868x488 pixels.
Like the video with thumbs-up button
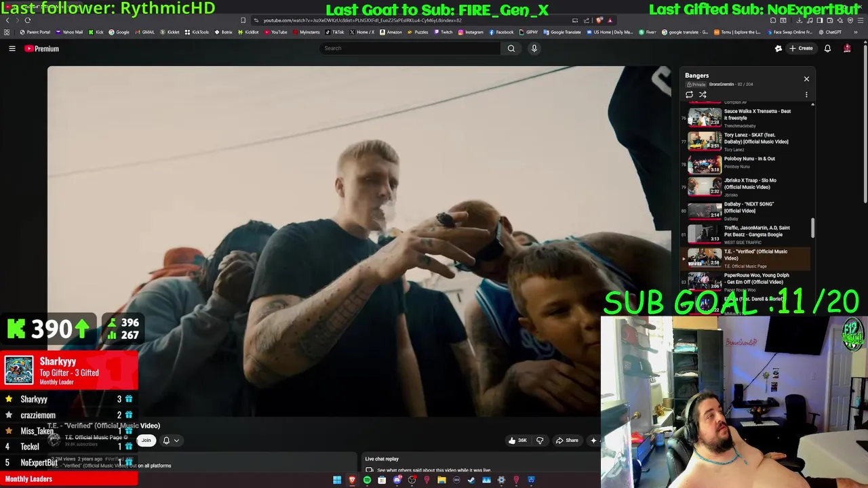[517, 441]
